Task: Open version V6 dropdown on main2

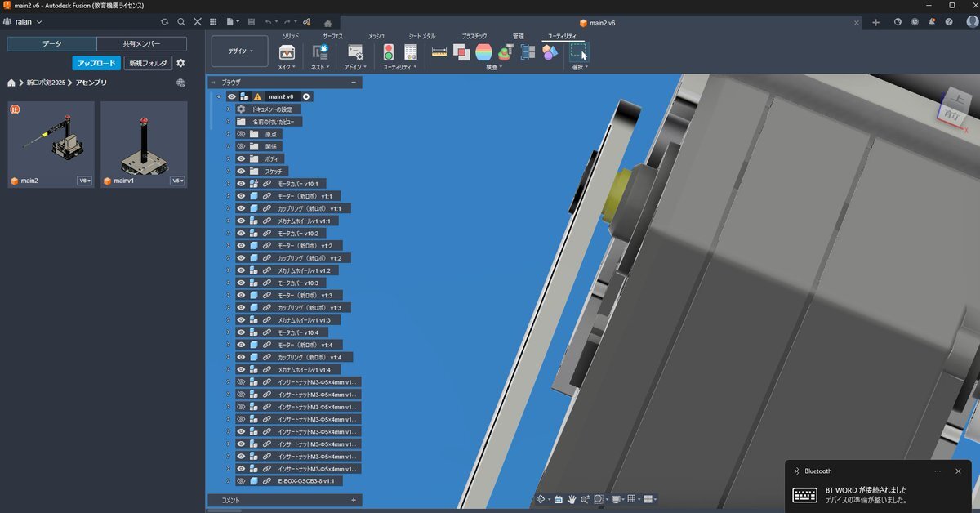Action: [x=84, y=181]
